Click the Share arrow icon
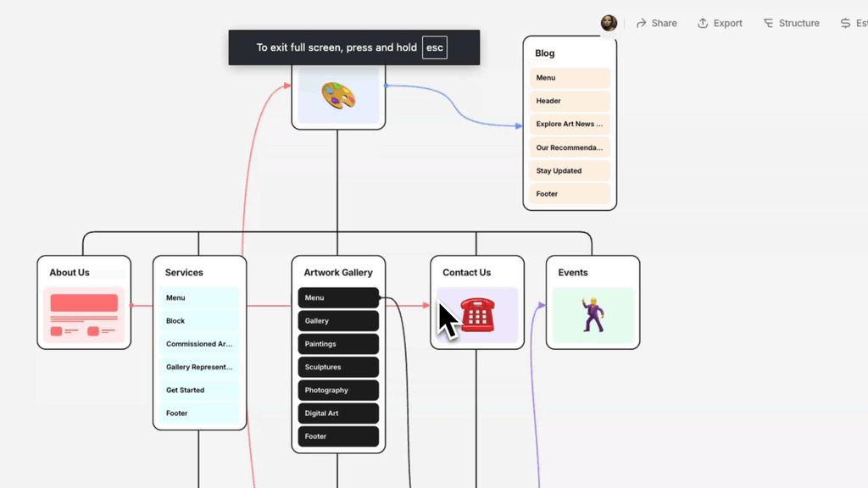 point(641,23)
